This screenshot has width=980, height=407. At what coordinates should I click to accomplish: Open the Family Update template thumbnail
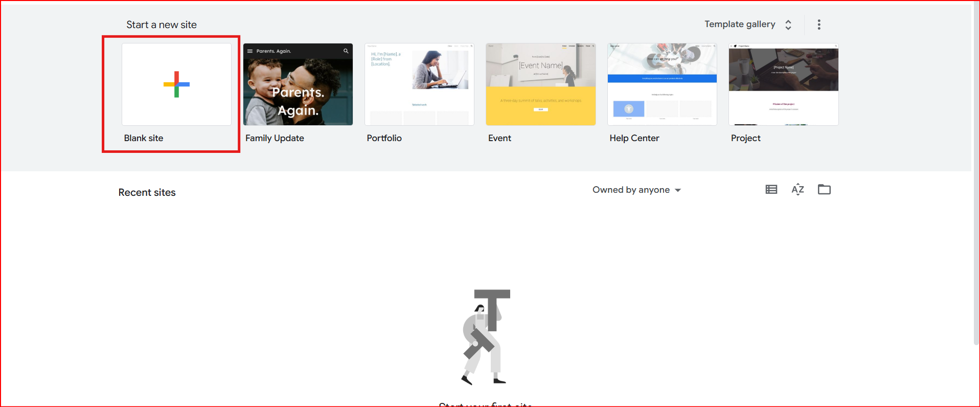298,84
